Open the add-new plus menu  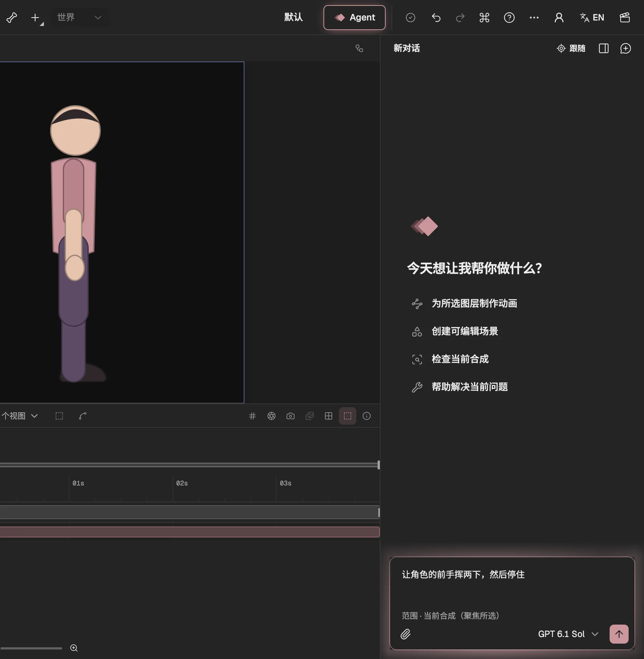pos(36,18)
